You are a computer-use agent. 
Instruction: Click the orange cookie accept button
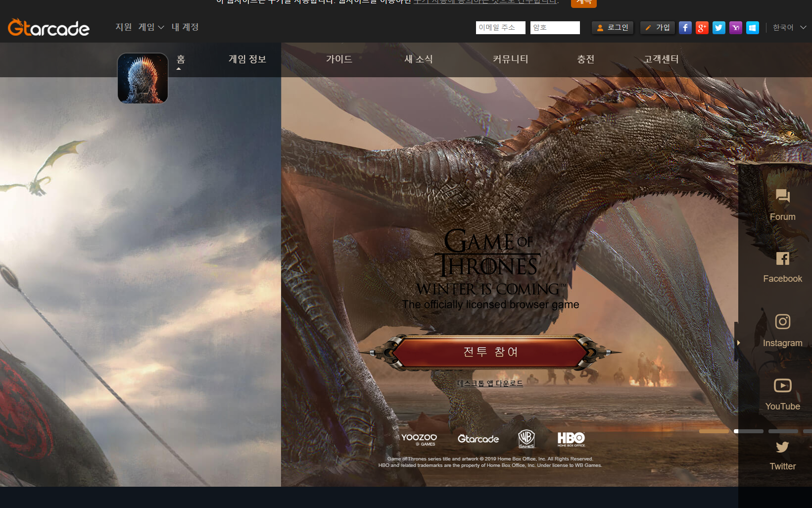point(584,2)
